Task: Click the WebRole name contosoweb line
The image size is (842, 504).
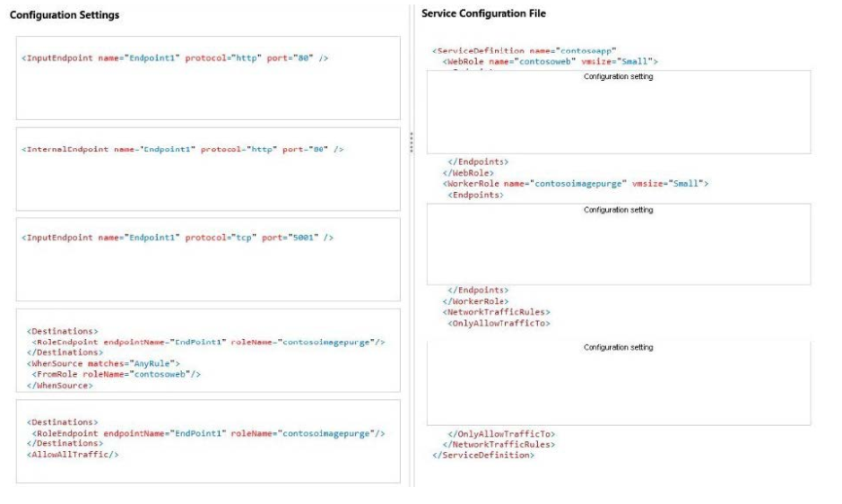Action: (550, 61)
